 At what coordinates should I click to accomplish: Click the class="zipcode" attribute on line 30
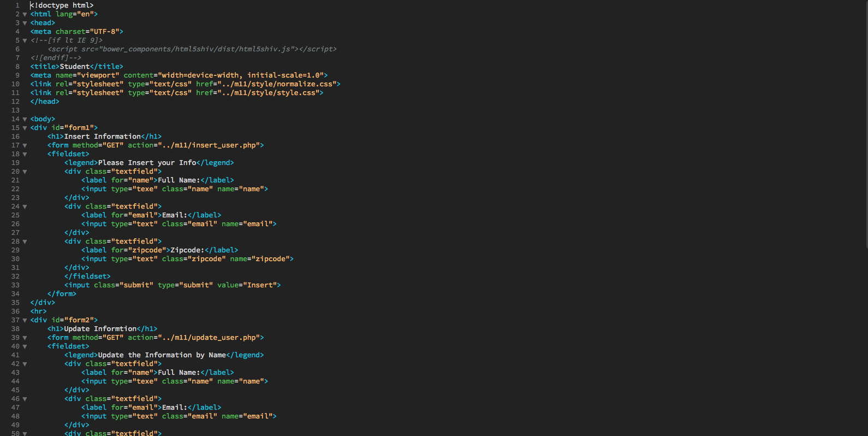coord(194,259)
